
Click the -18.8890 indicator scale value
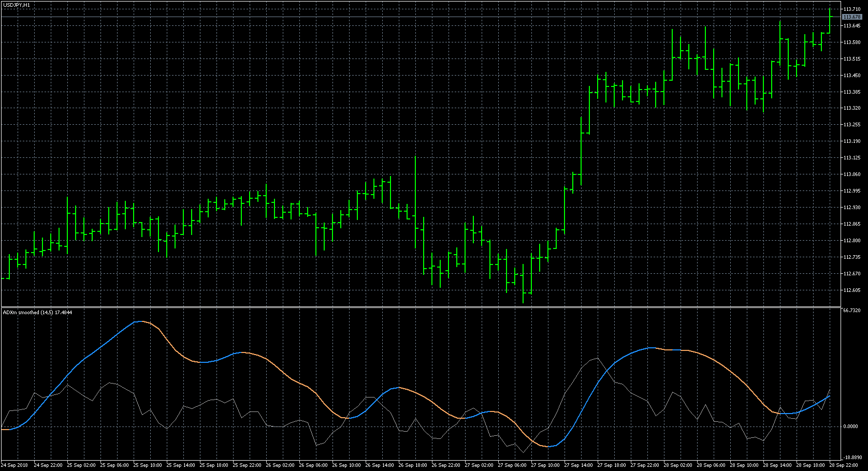pos(853,458)
